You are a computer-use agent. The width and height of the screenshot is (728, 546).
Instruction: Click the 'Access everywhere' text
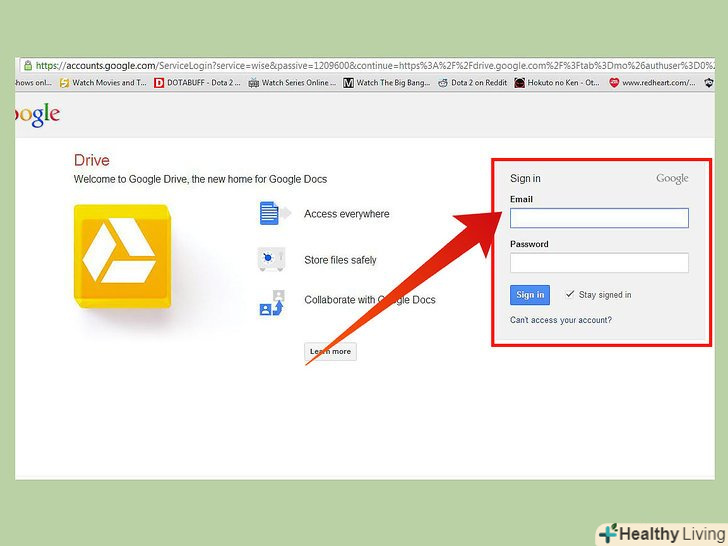pyautogui.click(x=347, y=214)
